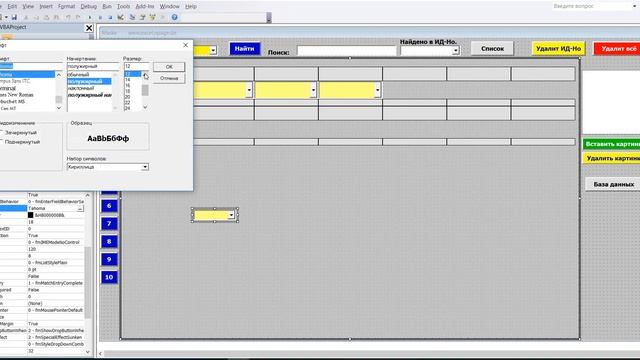Click the Break pause icon in toolbar

100,17
